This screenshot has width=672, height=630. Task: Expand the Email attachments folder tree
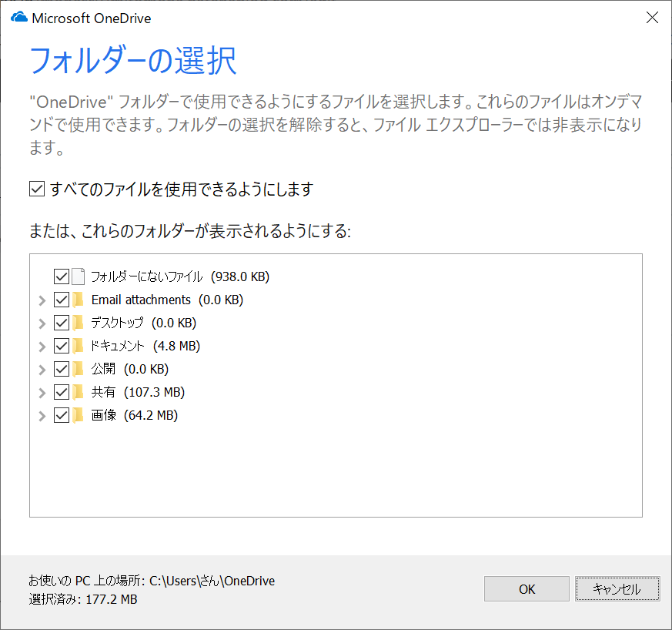pos(42,300)
